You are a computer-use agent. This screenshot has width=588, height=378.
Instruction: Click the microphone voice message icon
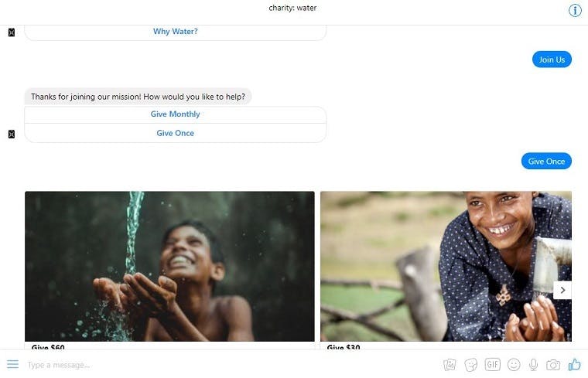(x=533, y=365)
